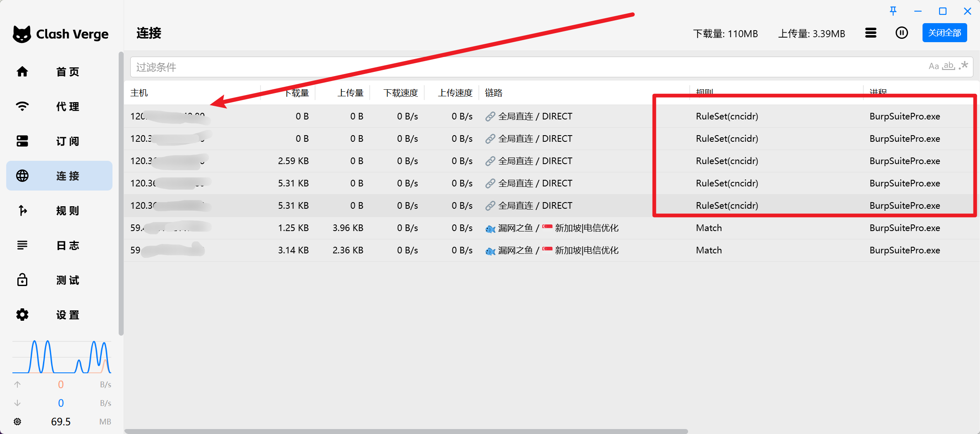The image size is (980, 434).
Task: Toggle match whole word ab filter option
Action: (x=949, y=66)
